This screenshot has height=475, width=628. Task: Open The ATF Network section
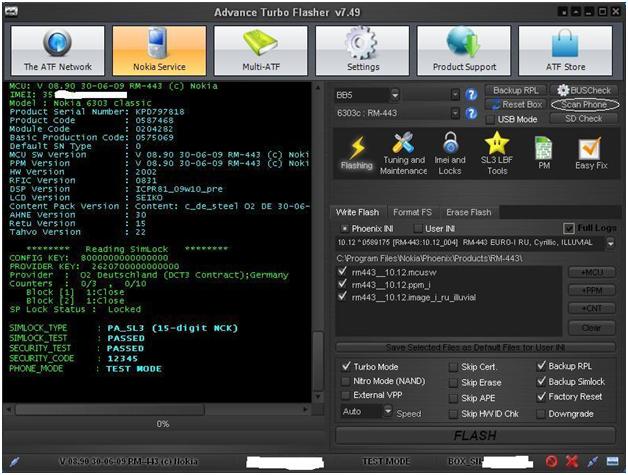pyautogui.click(x=58, y=50)
